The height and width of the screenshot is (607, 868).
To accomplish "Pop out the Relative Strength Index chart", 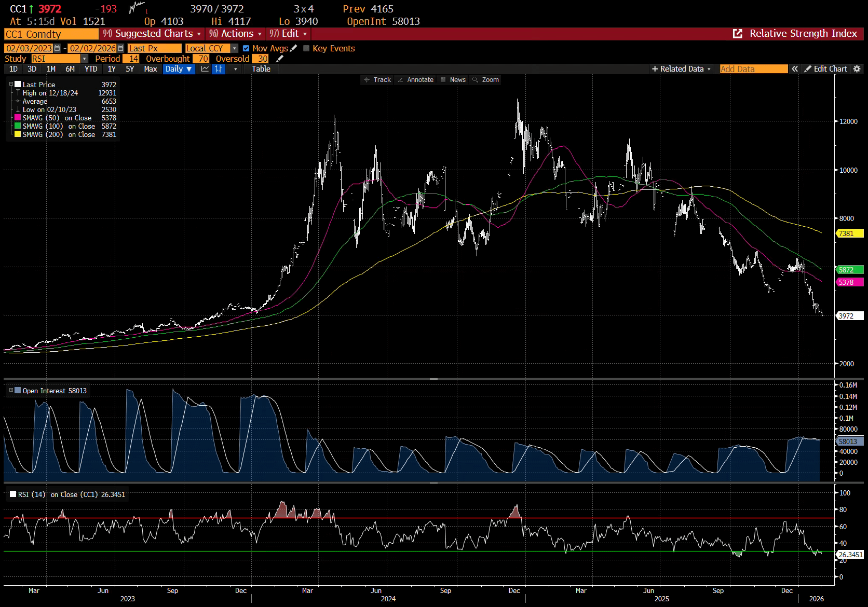I will click(737, 34).
